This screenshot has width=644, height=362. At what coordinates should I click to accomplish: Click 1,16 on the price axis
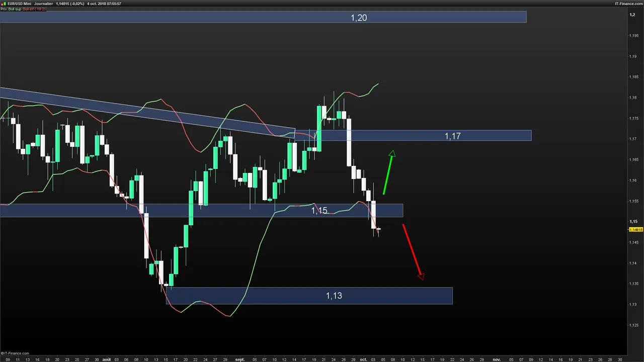pyautogui.click(x=632, y=180)
